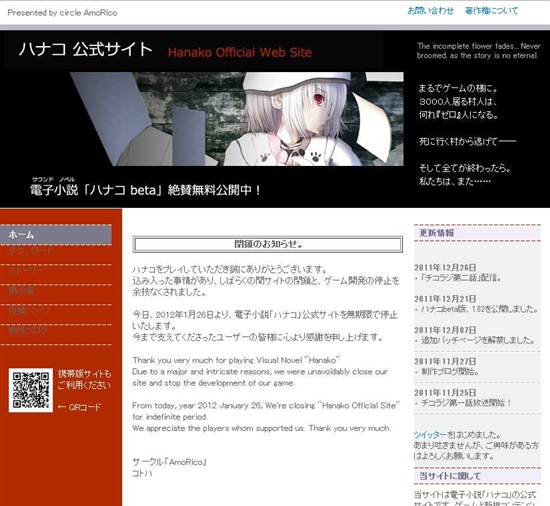This screenshot has width=550, height=506.
Task: Open the 著作権について copyright link
Action: 491,11
